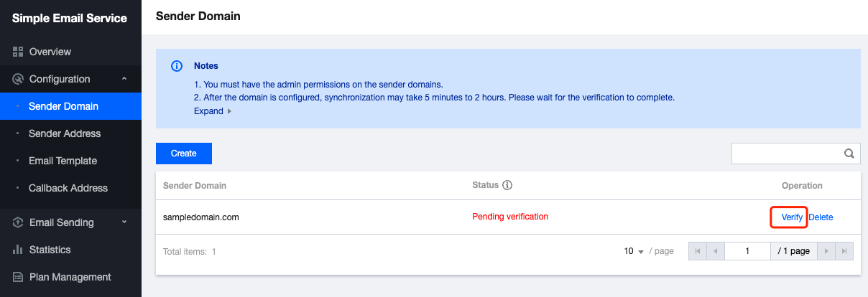Go to the first page

(697, 251)
